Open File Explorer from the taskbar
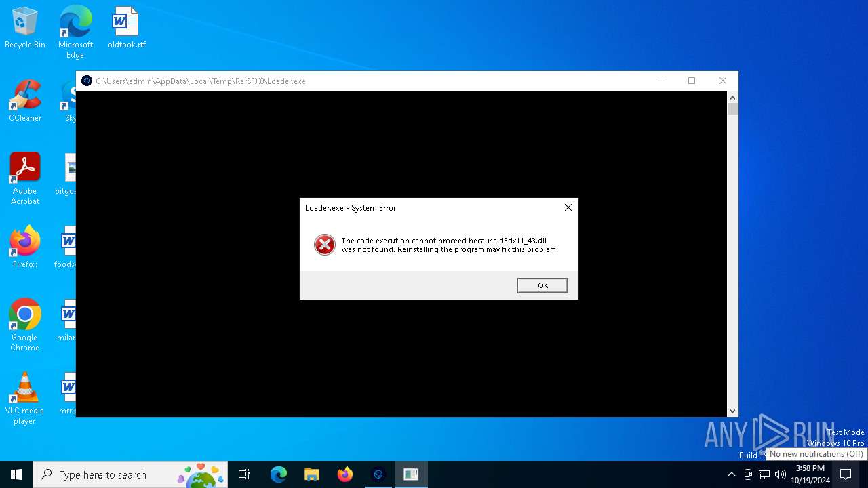868x488 pixels. pos(311,474)
